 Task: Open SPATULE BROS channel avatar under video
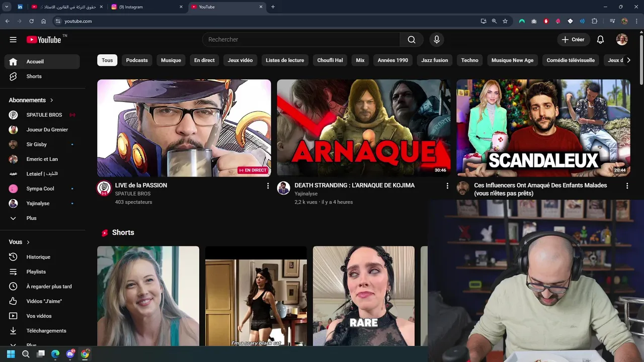[x=104, y=188]
